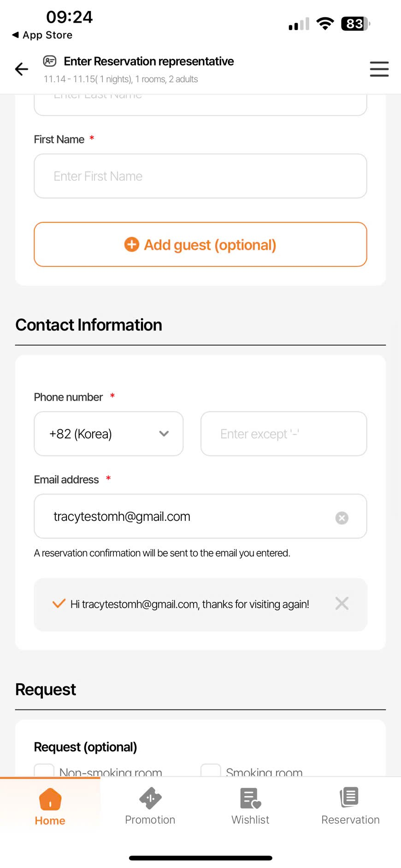Viewport: 401px width, 868px height.
Task: Check the Non-smoking room box
Action: click(44, 771)
